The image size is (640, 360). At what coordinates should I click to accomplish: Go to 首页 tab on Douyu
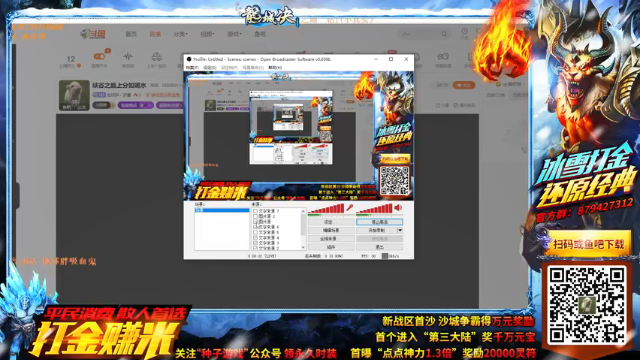(x=131, y=34)
